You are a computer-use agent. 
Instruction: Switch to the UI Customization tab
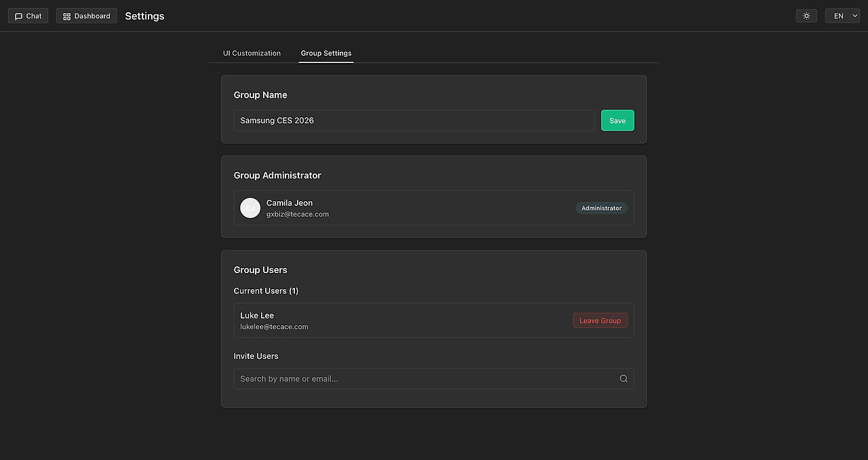tap(252, 53)
